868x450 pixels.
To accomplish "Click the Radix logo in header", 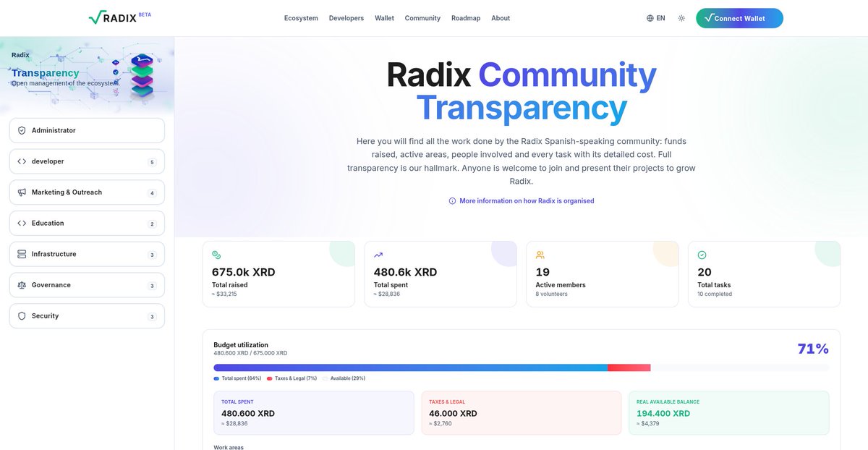I will [119, 17].
